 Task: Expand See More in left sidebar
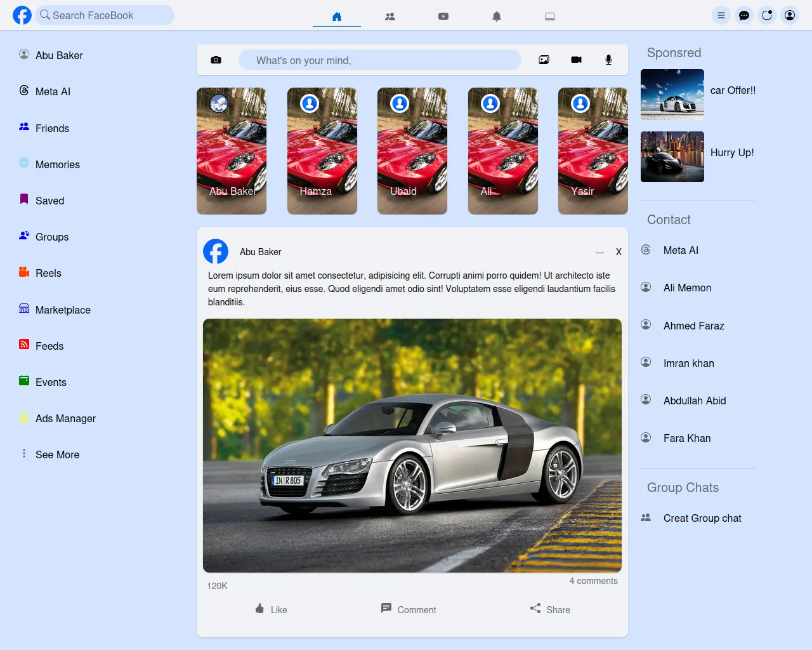[x=57, y=454]
